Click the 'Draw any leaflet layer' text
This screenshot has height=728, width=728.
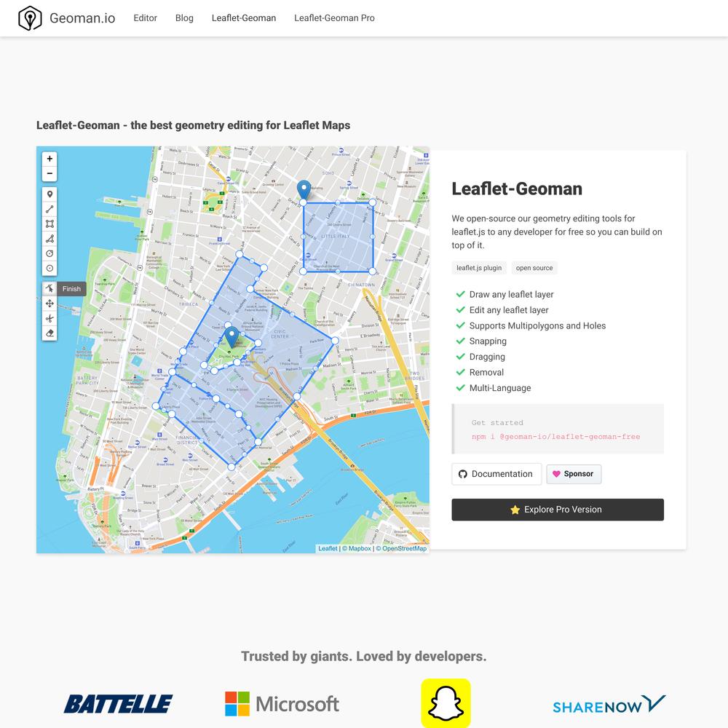point(511,294)
